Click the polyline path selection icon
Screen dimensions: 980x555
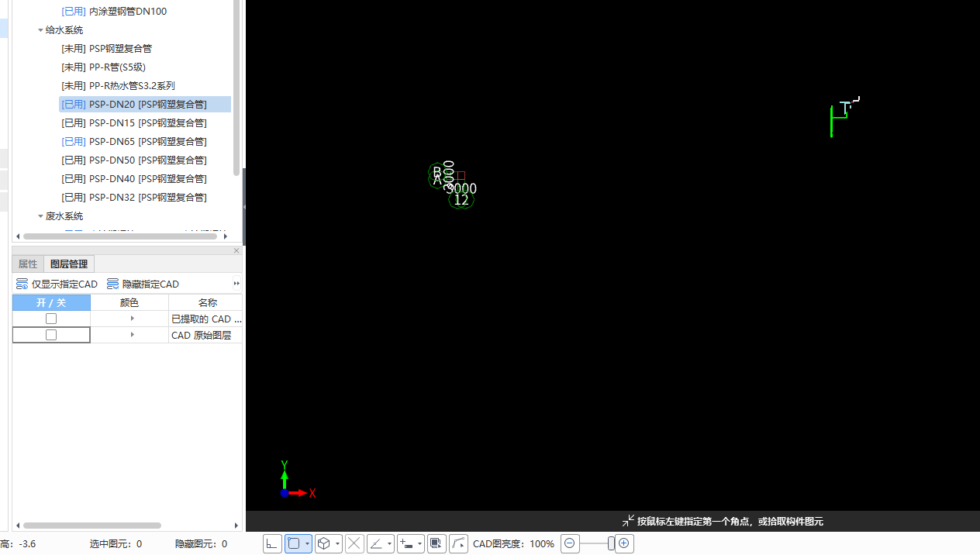(x=458, y=544)
